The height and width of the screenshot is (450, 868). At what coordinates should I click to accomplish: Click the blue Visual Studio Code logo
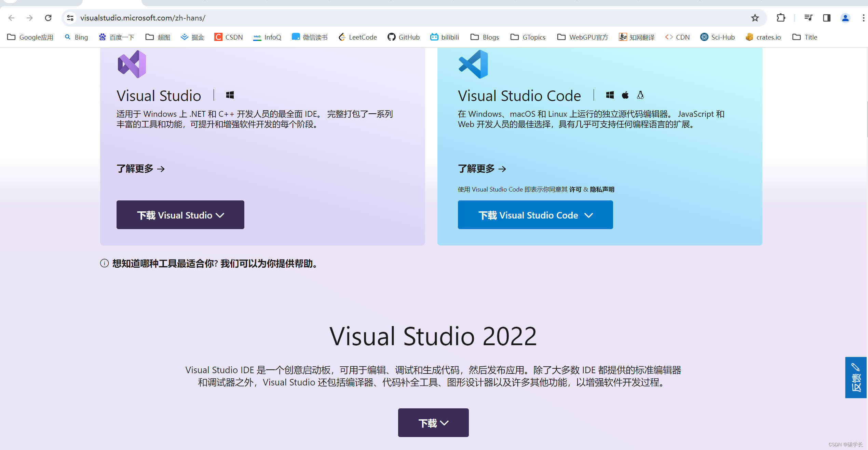tap(473, 64)
